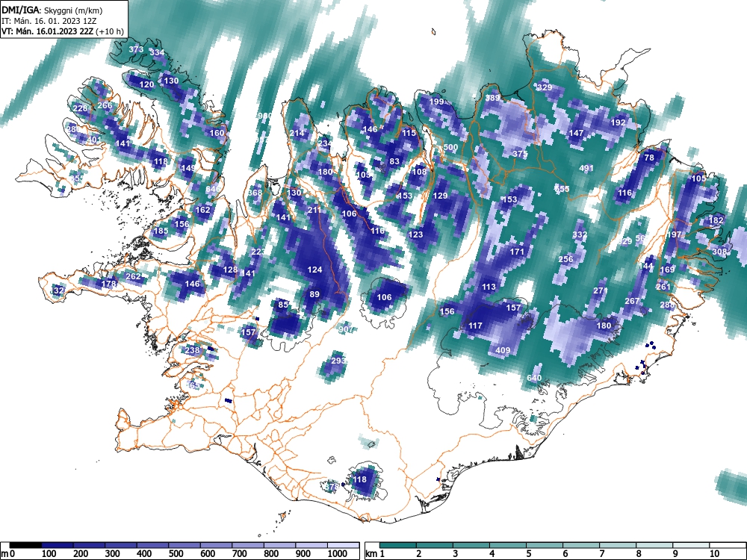This screenshot has height=560, width=747.
Task: Click the visibility value '197' on the map
Action: point(674,234)
